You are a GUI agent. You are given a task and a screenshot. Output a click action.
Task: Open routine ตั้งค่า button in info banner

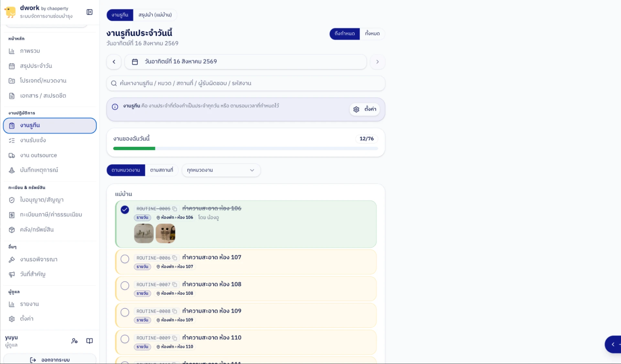(365, 109)
